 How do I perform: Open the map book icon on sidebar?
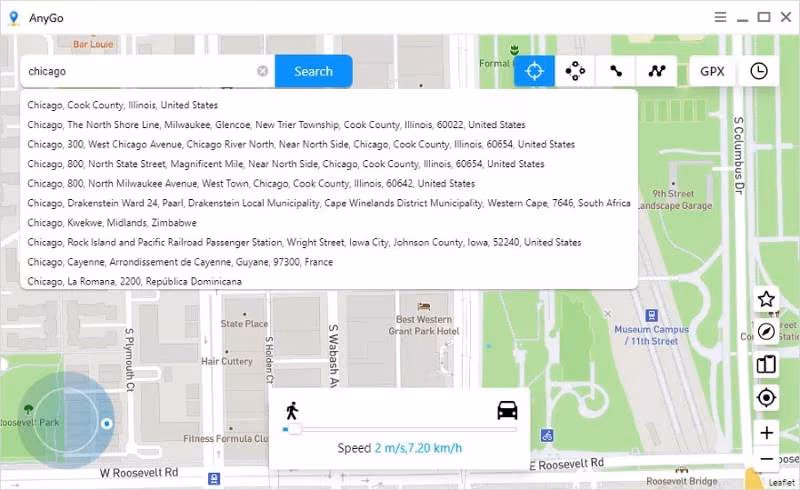[766, 365]
